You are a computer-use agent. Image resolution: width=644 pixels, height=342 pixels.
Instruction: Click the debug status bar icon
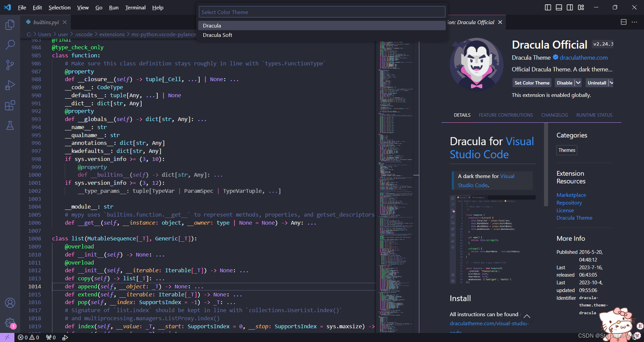65,337
